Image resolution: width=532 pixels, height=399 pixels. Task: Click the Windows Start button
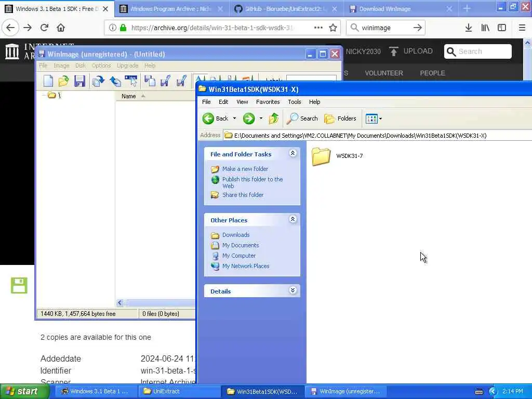tap(24, 391)
